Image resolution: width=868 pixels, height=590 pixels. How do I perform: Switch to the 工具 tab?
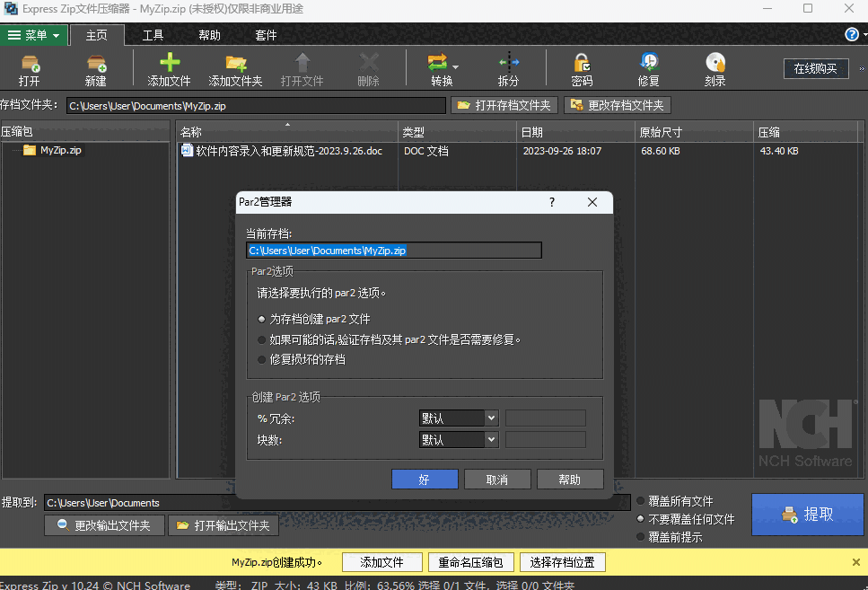(153, 36)
